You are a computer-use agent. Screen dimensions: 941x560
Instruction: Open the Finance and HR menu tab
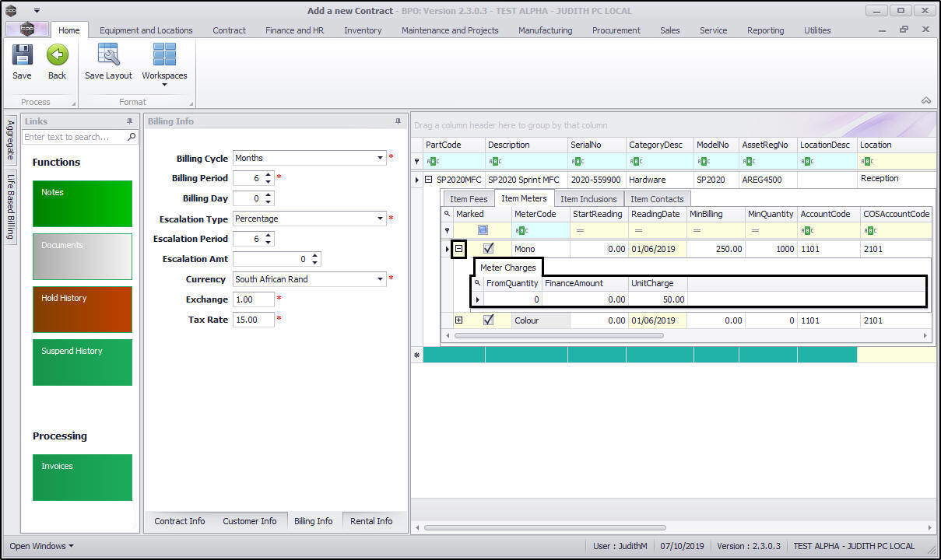[x=294, y=30]
